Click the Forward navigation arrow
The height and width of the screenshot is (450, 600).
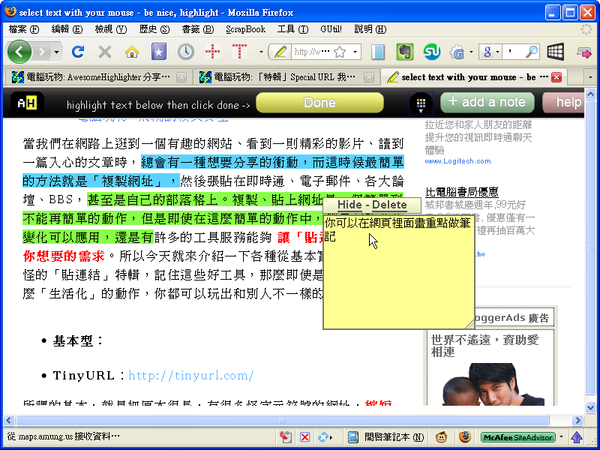(x=42, y=52)
